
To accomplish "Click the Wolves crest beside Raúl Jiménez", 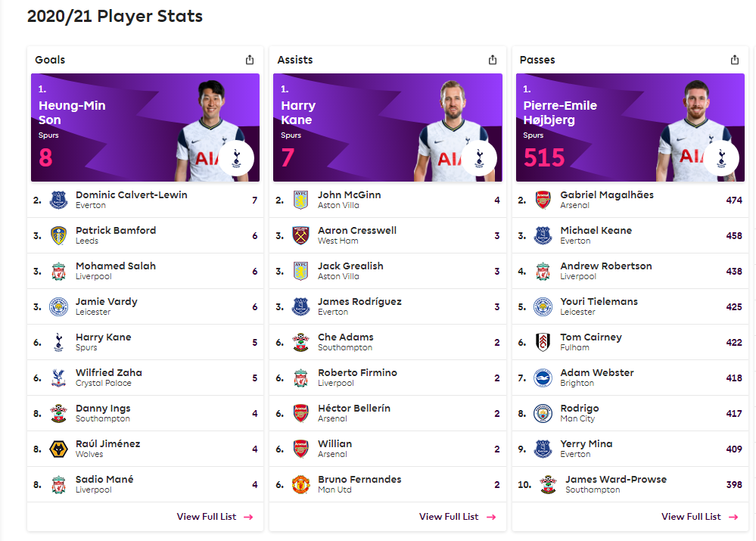I will [59, 449].
